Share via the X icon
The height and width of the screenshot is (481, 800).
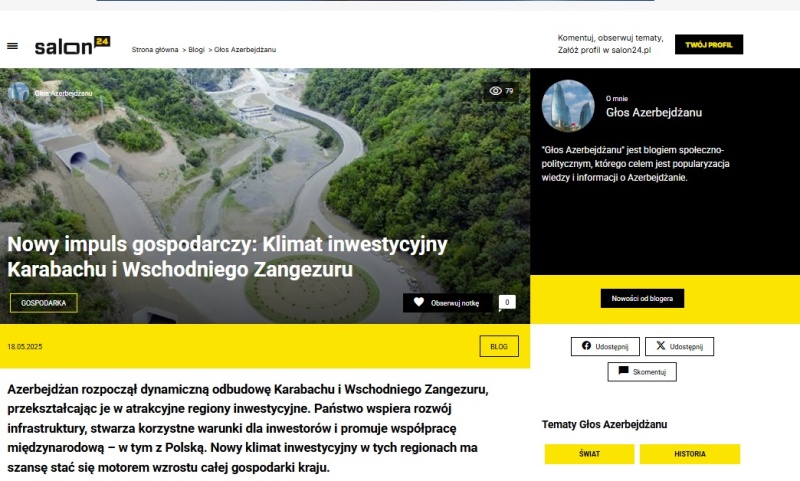point(661,346)
